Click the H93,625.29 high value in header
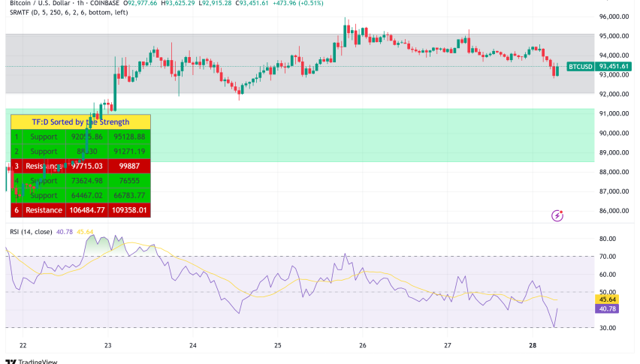 177,3
